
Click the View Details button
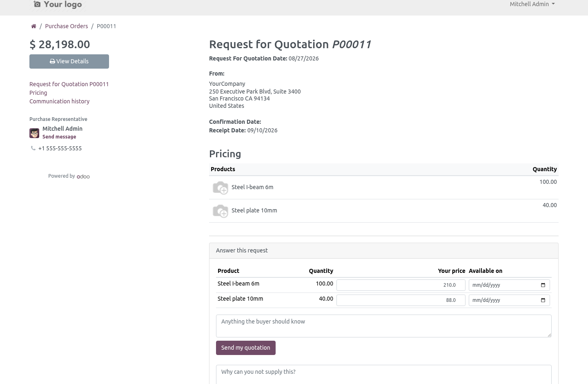(69, 61)
